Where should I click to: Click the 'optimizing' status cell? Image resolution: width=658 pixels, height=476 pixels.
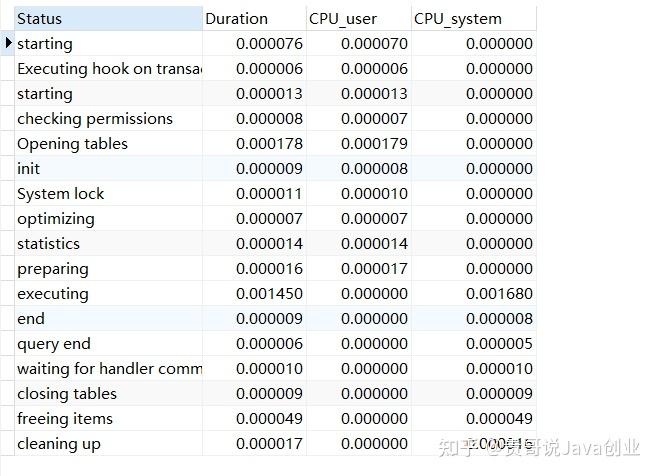point(56,219)
